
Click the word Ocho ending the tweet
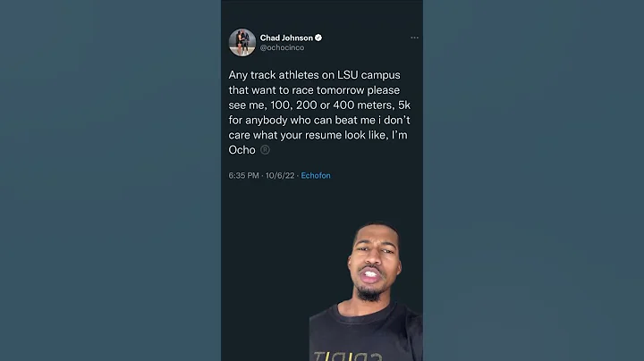click(242, 150)
